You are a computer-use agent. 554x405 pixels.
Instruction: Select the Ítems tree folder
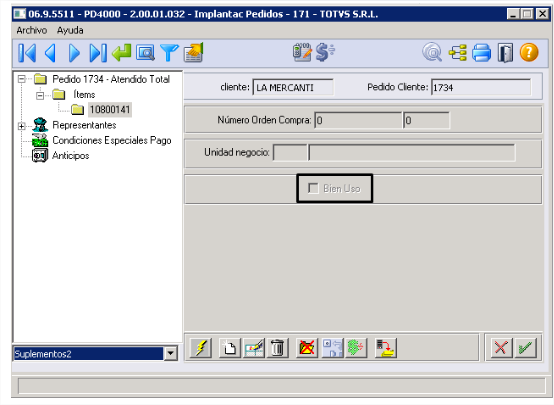coord(84,95)
